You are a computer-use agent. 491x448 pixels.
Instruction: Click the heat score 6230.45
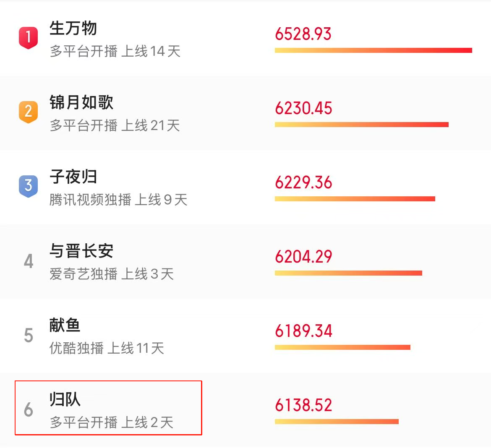coord(303,108)
